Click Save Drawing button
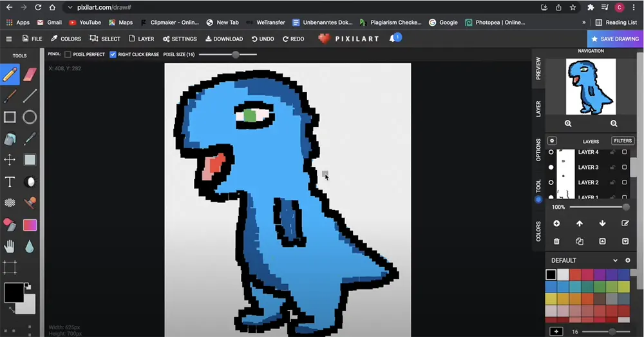This screenshot has height=337, width=644. pyautogui.click(x=615, y=39)
